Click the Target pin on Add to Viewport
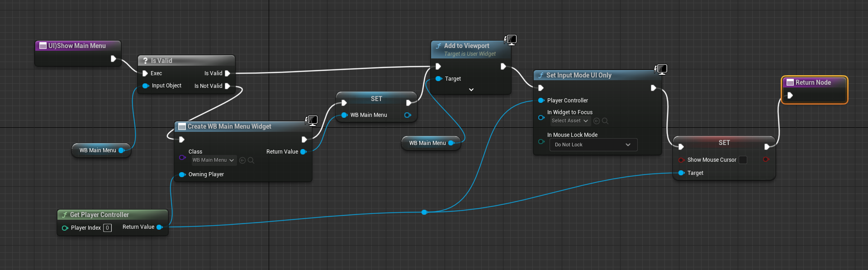The height and width of the screenshot is (270, 868). click(x=439, y=79)
